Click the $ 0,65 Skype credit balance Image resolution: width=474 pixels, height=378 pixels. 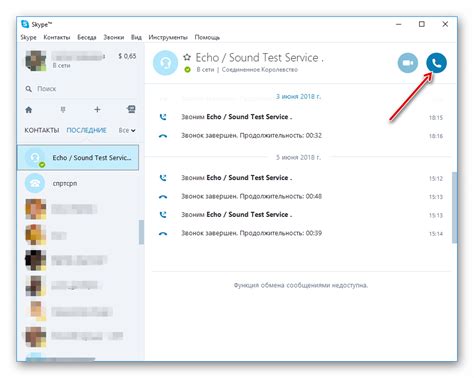click(x=127, y=56)
